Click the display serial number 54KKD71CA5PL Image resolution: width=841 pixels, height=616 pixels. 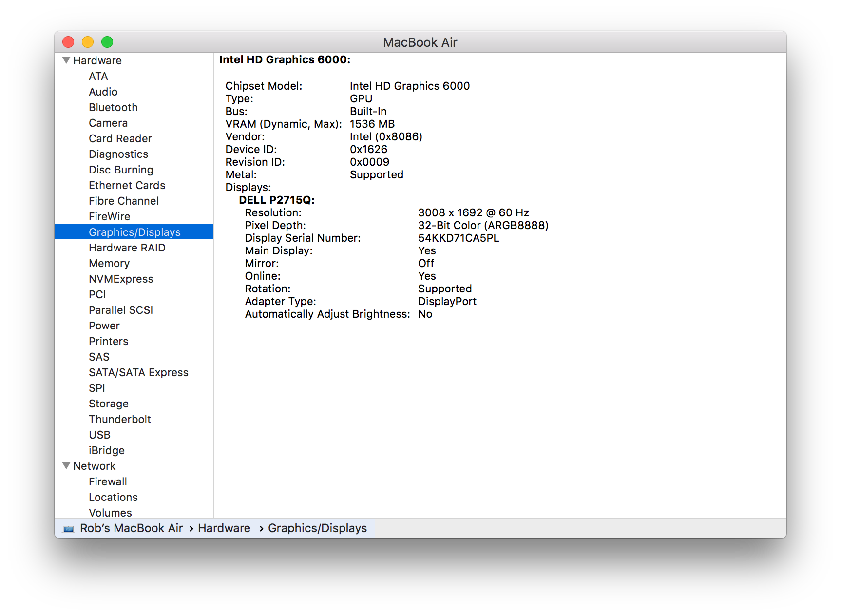(x=459, y=238)
